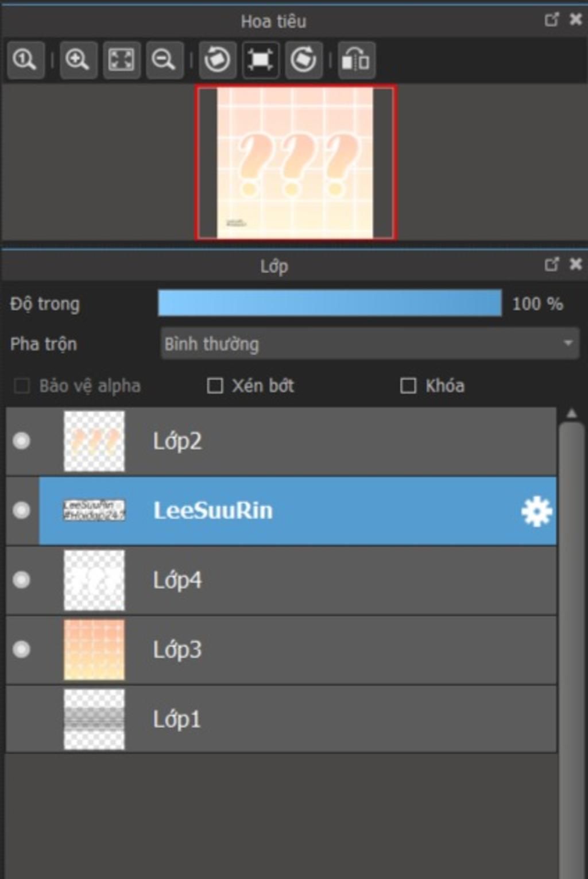Screen dimensions: 588x879
Task: Open the Pha trộn blend mode dropdown
Action: pos(370,344)
